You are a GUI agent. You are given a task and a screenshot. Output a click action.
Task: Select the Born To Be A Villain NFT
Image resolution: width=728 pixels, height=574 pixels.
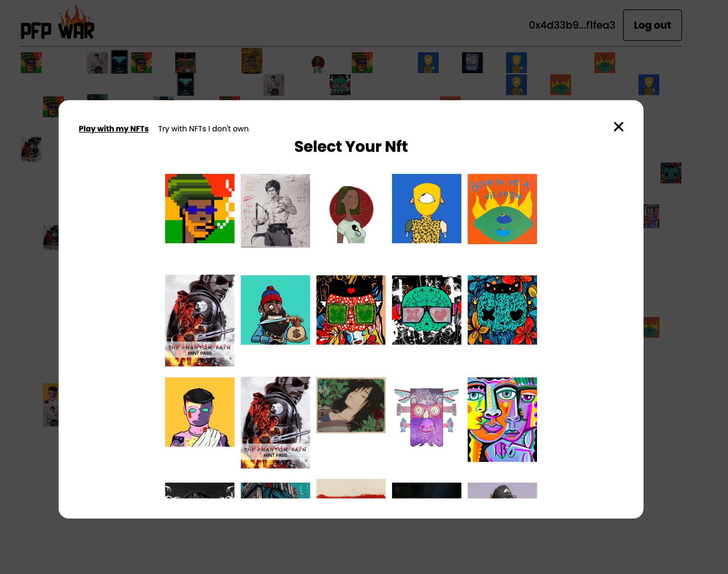tap(502, 209)
